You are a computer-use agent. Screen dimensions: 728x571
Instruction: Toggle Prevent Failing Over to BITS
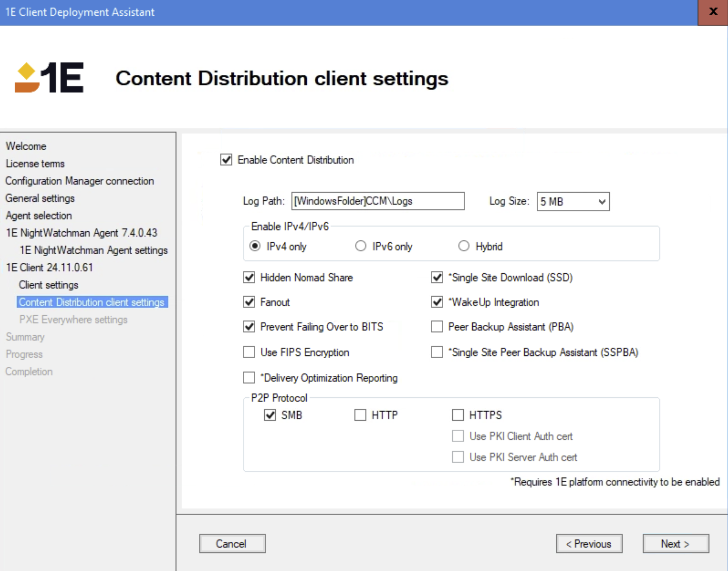point(249,327)
